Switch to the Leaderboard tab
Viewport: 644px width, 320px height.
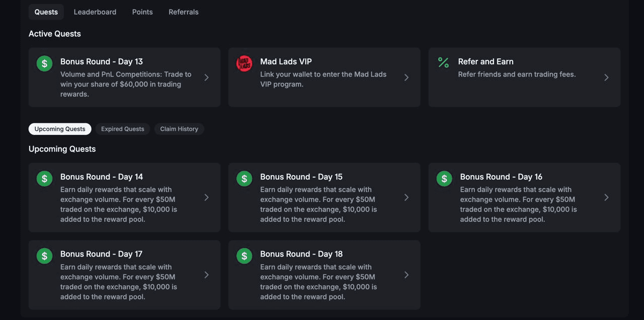click(95, 12)
